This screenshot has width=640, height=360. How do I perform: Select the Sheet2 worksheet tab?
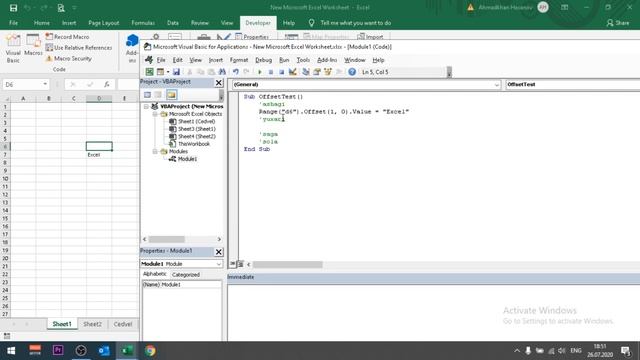(92, 324)
